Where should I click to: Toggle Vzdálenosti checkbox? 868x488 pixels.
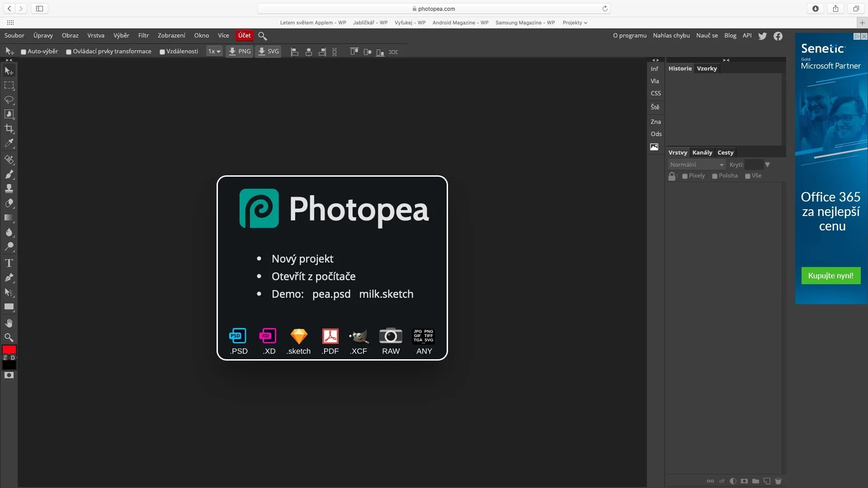click(160, 51)
